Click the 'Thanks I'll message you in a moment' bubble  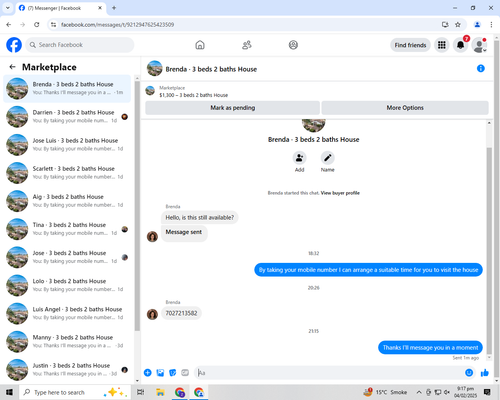tap(430, 348)
